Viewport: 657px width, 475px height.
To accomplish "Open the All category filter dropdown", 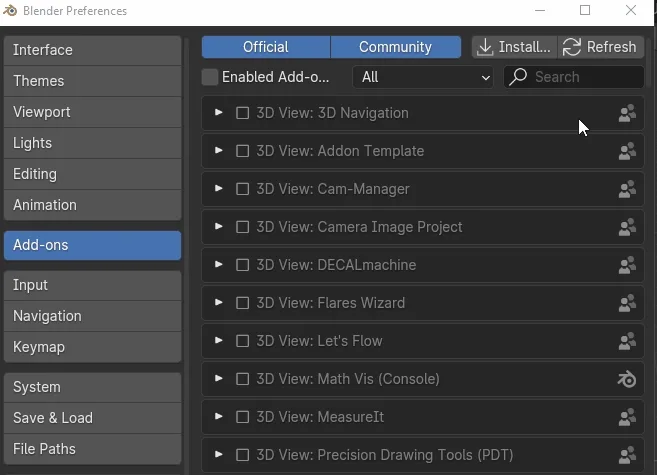I will [x=423, y=77].
